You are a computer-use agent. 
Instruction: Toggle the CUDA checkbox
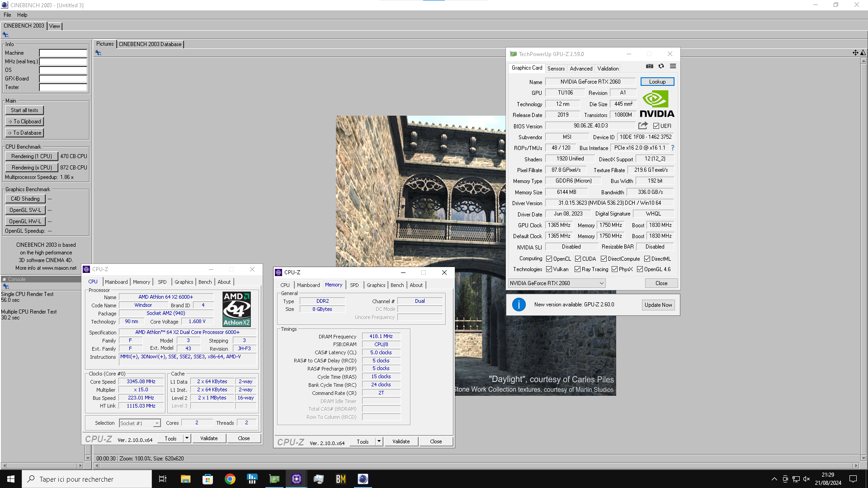tap(578, 259)
